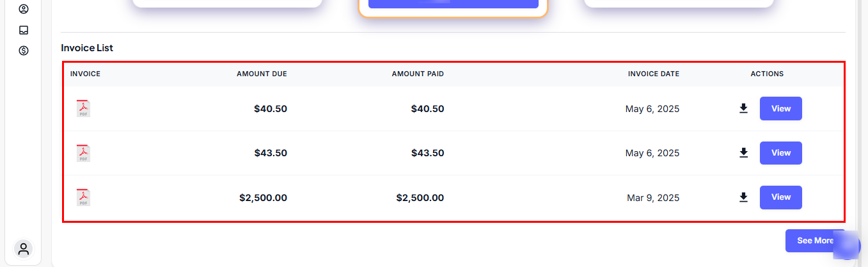Click the Invoice Date column header
This screenshot has height=267, width=868.
[x=653, y=74]
